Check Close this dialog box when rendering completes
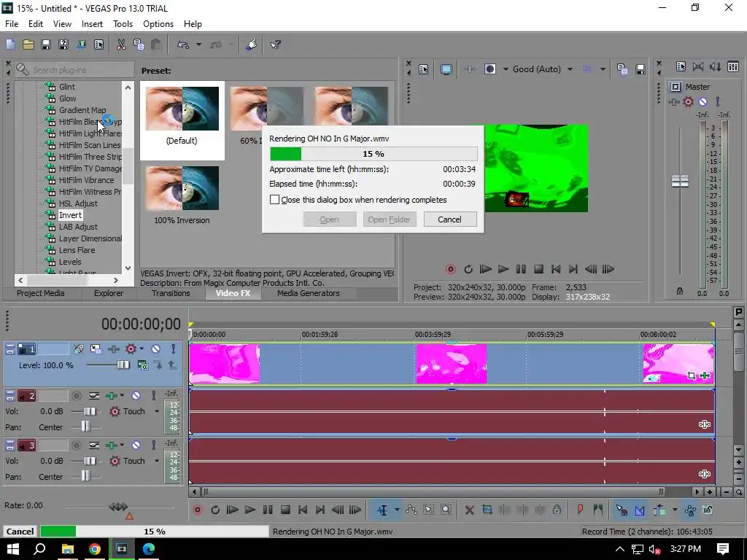The image size is (747, 560). tap(274, 200)
